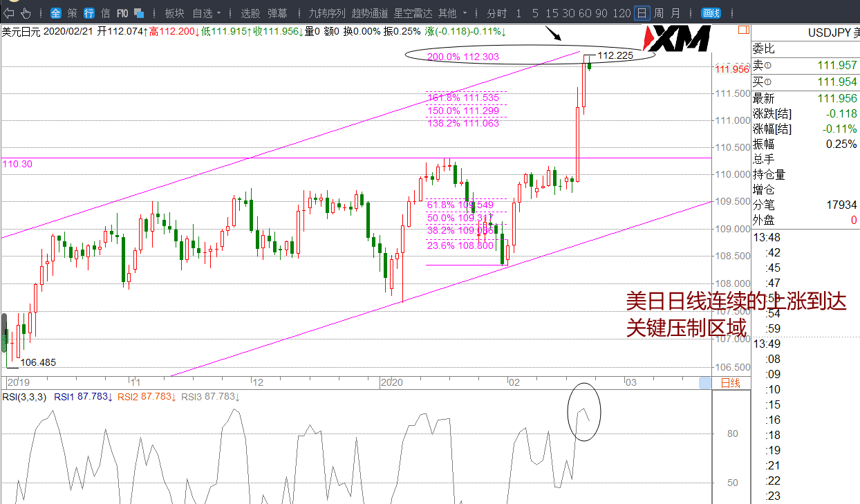Open the 板块 sector menu
860x504 pixels.
[x=174, y=12]
